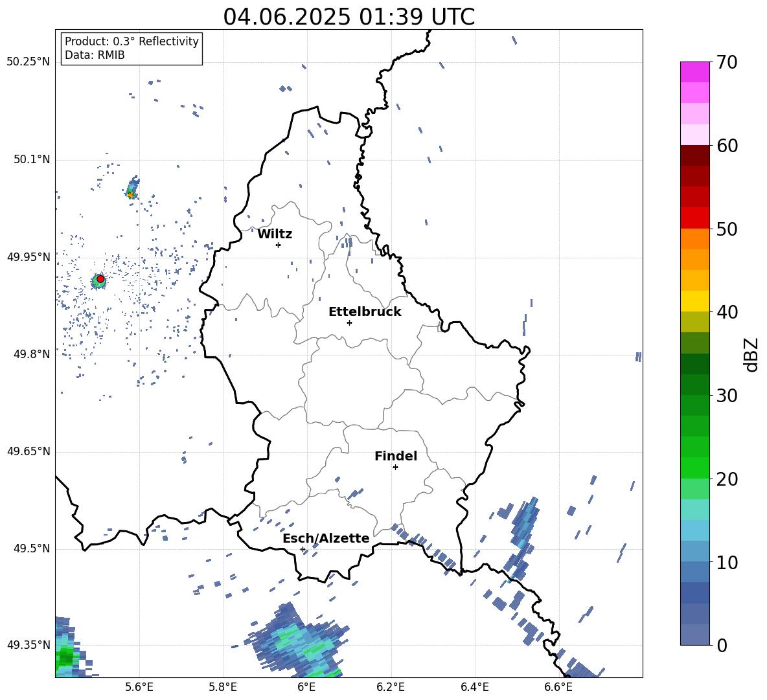Click the slate blue swatch at colorbar bottom

[x=694, y=635]
